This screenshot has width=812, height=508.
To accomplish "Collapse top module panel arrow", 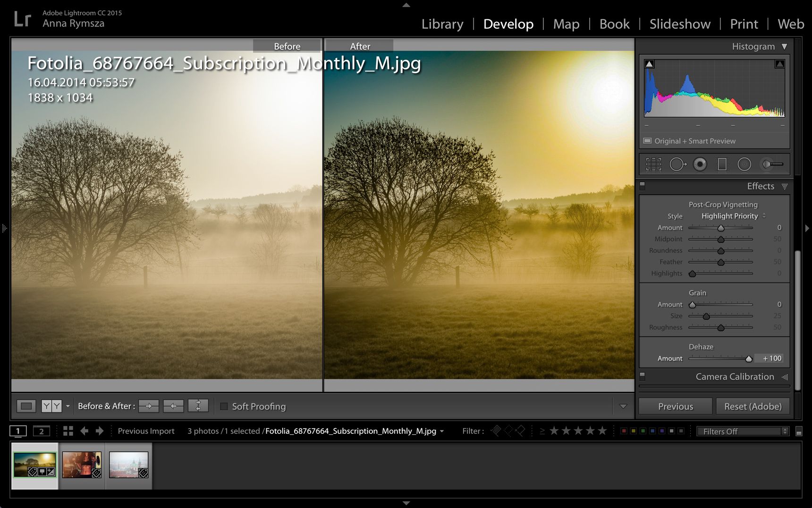I will [x=406, y=5].
